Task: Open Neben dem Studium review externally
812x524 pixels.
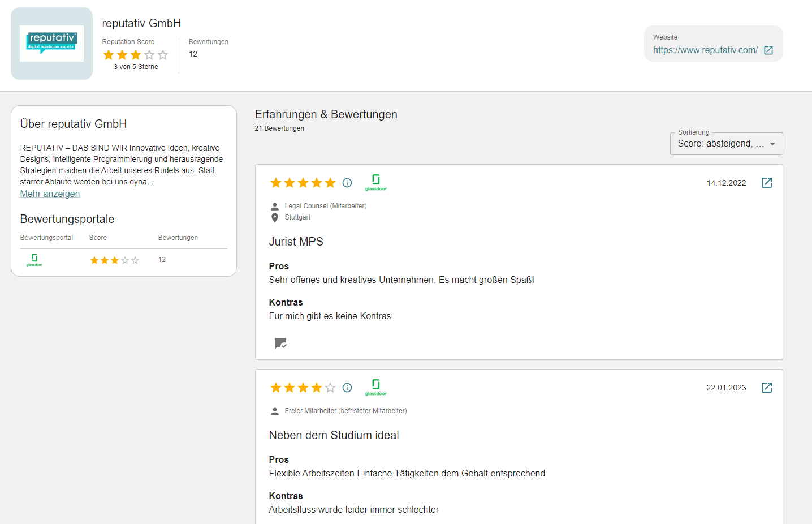Action: [x=767, y=388]
